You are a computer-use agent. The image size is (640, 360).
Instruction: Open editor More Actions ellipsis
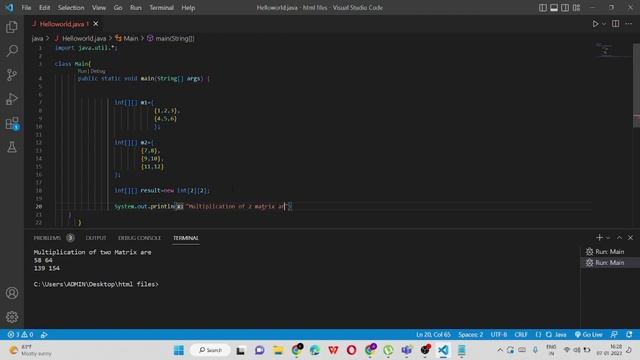click(x=629, y=24)
